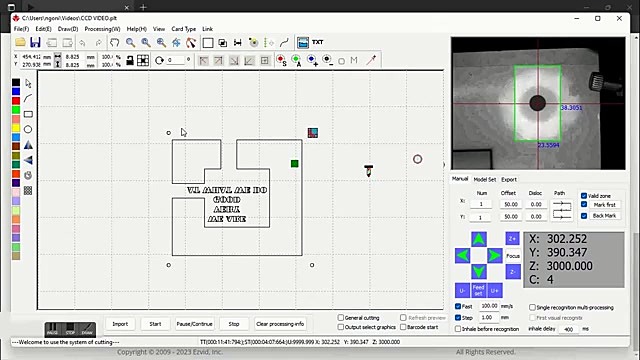640x360 pixels.
Task: Pick the yellow color swatch
Action: pos(16,128)
